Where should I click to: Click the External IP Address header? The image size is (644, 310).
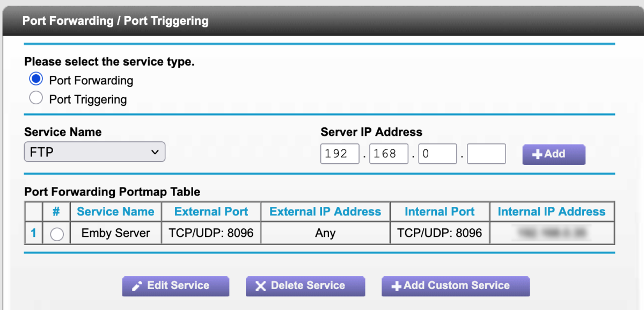pyautogui.click(x=325, y=211)
